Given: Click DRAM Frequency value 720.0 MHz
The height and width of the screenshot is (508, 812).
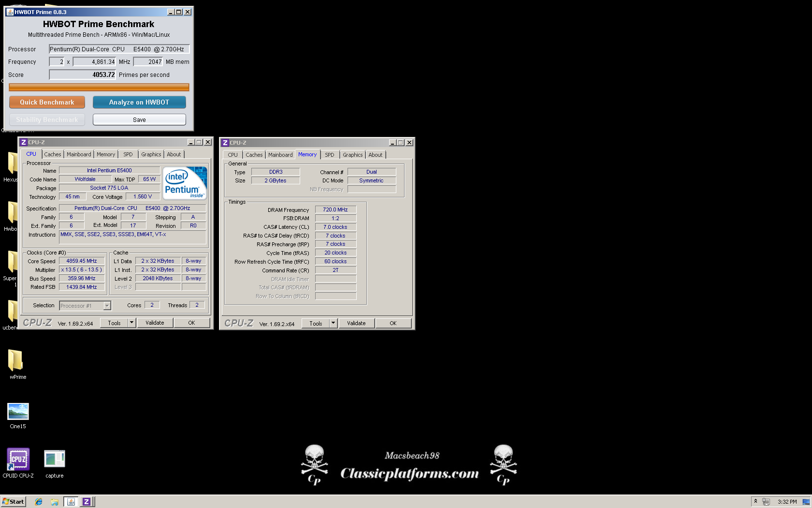Looking at the screenshot, I should [x=335, y=209].
